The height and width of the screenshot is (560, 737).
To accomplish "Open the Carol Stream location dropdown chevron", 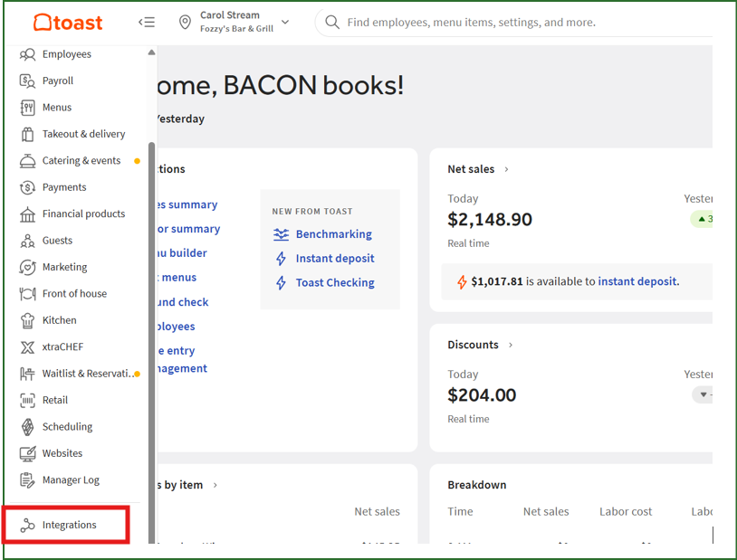I will [x=285, y=22].
